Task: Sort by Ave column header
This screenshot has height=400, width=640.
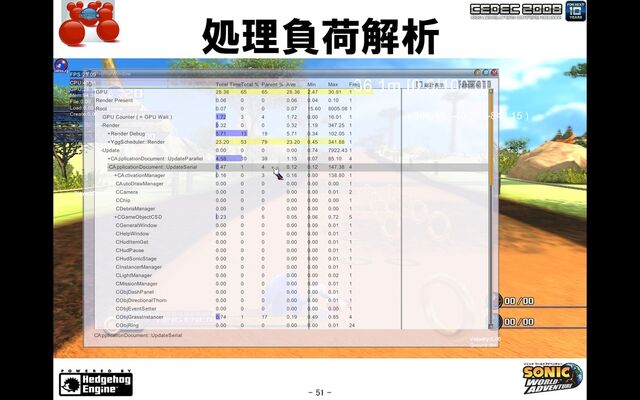Action: point(291,84)
